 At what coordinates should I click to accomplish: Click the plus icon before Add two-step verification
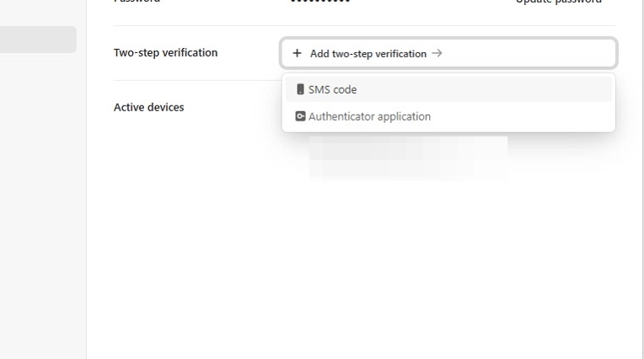coord(297,53)
